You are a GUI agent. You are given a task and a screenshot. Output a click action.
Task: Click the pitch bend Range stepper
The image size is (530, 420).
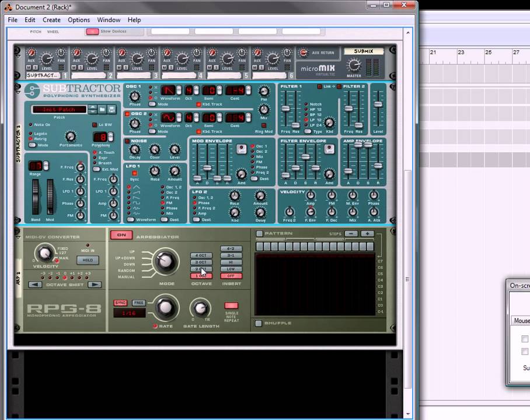click(46, 166)
